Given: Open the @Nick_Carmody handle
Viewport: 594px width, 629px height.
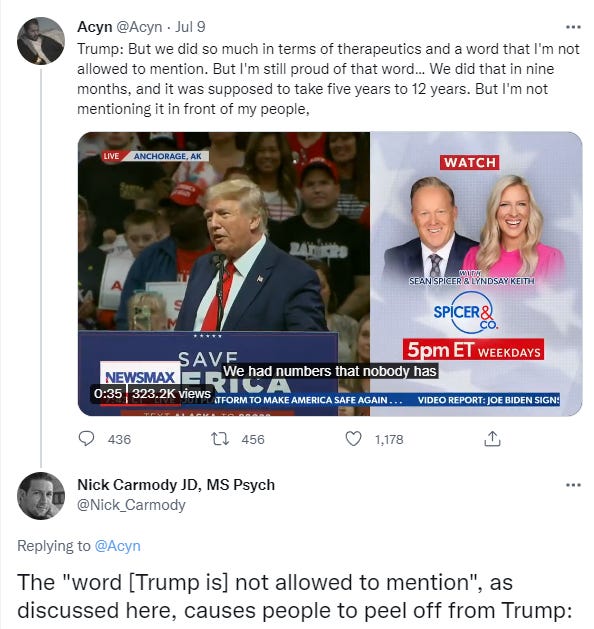Looking at the screenshot, I should tap(131, 505).
